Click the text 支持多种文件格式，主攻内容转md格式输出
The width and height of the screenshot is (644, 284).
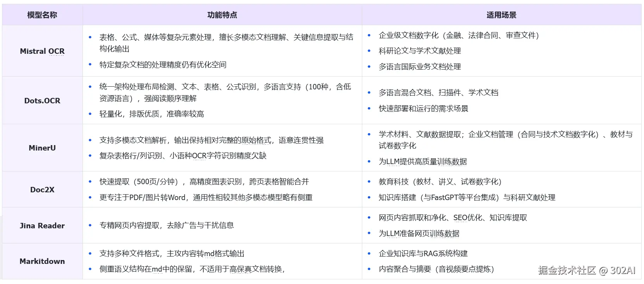[172, 253]
